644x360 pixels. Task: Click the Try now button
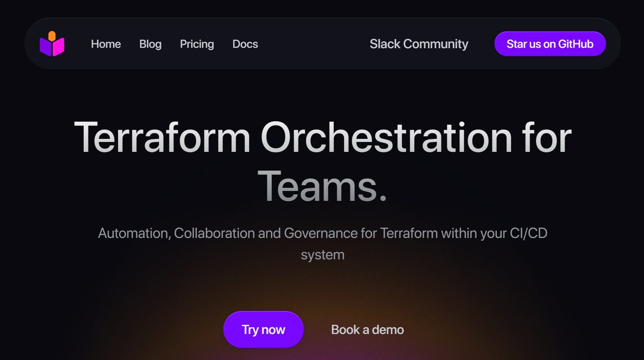pyautogui.click(x=263, y=329)
